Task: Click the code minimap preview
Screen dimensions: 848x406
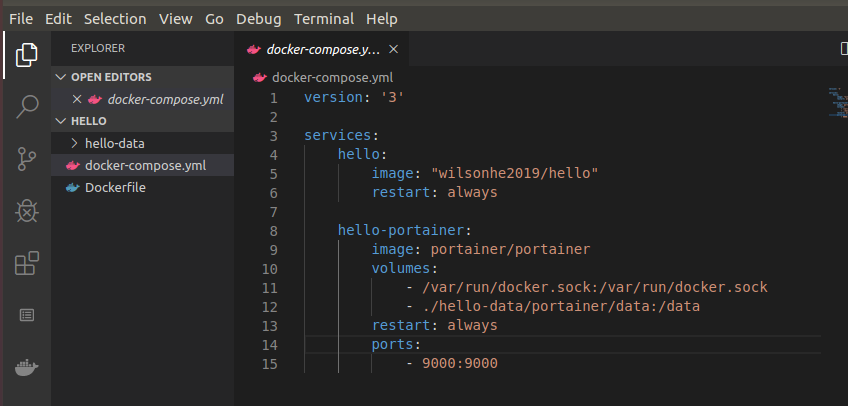Action: click(837, 102)
